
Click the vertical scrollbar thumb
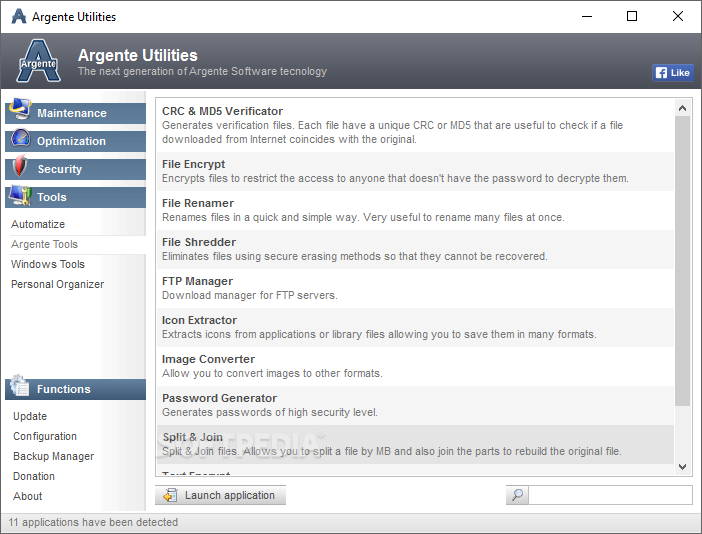(x=682, y=261)
